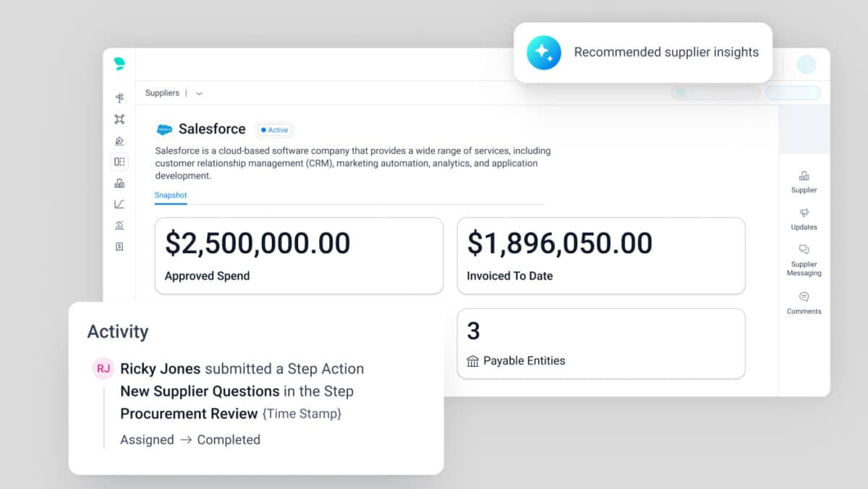Viewport: 868px width, 489px height.
Task: Open the bar chart analytics sidebar icon
Action: point(119,226)
